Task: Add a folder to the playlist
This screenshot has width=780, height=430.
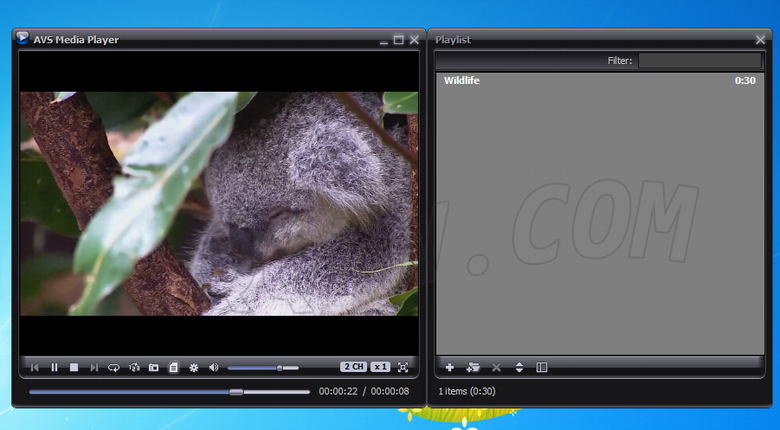Action: pyautogui.click(x=473, y=368)
